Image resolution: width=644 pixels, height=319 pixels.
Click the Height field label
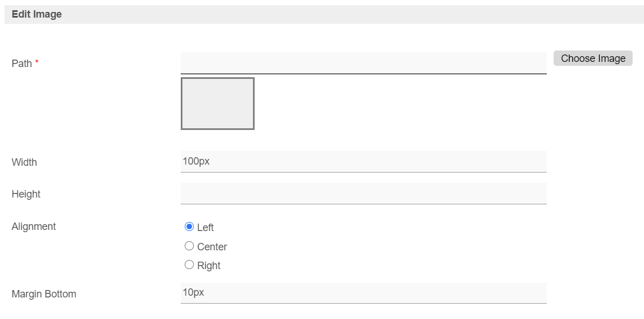click(26, 194)
